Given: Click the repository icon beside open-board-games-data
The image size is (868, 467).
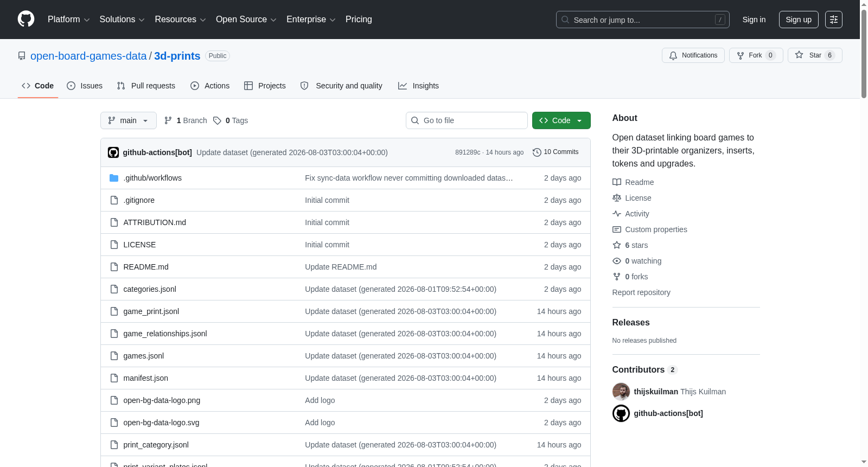Looking at the screenshot, I should point(22,56).
